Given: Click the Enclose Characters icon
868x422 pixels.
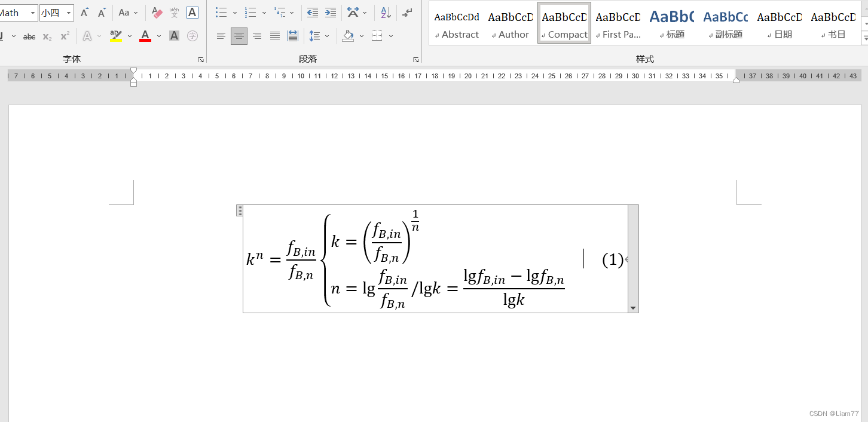Looking at the screenshot, I should pos(192,36).
